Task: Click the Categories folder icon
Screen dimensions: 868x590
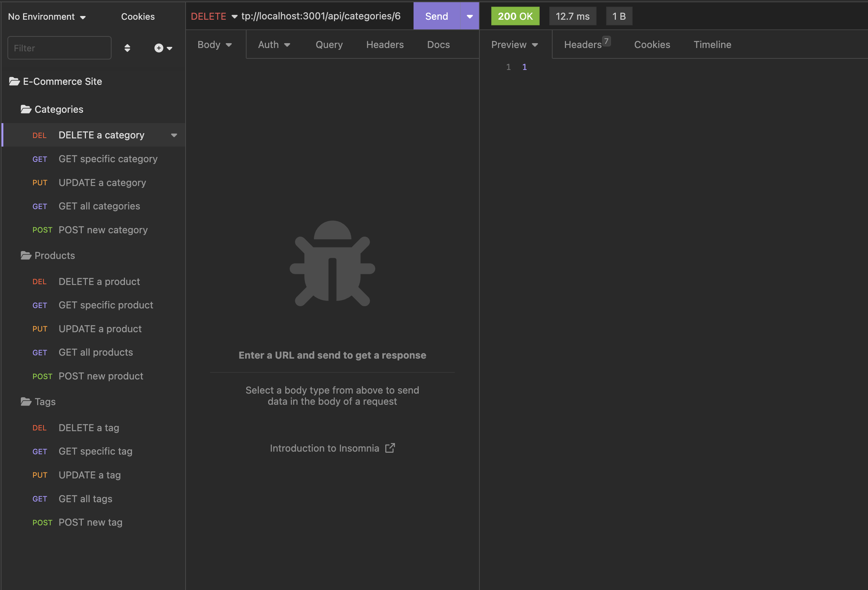Action: pyautogui.click(x=25, y=109)
